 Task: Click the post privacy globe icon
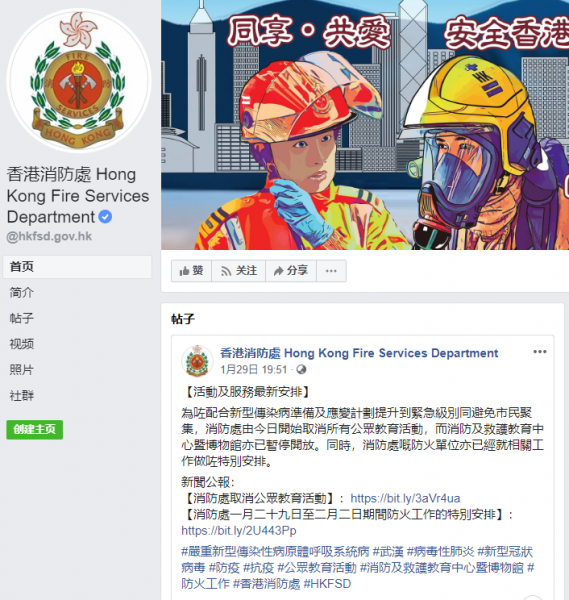click(301, 369)
